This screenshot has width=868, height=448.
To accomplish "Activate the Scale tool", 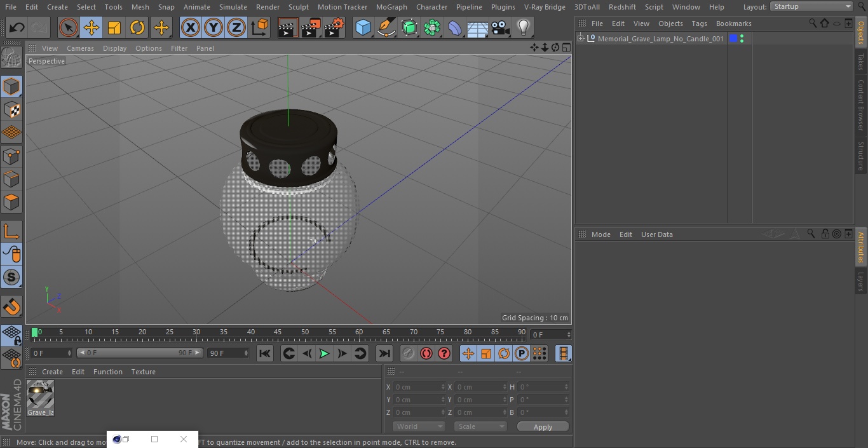I will point(114,28).
